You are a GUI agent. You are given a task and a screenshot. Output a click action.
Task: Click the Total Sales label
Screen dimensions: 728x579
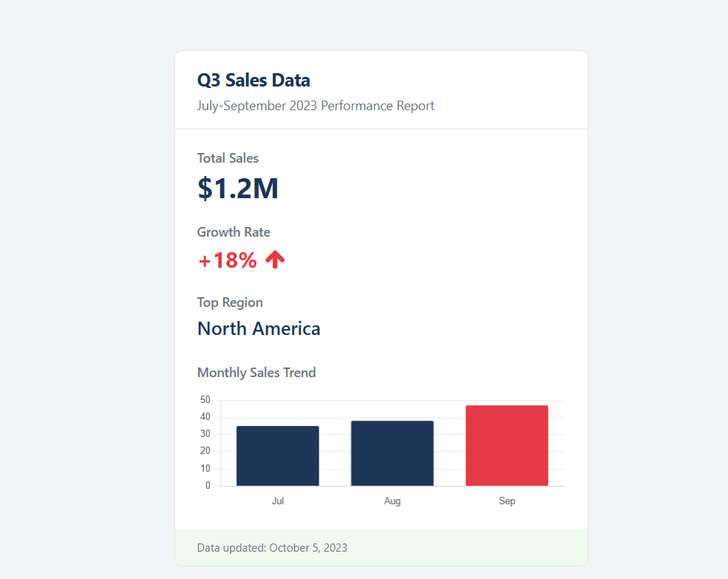tap(228, 158)
